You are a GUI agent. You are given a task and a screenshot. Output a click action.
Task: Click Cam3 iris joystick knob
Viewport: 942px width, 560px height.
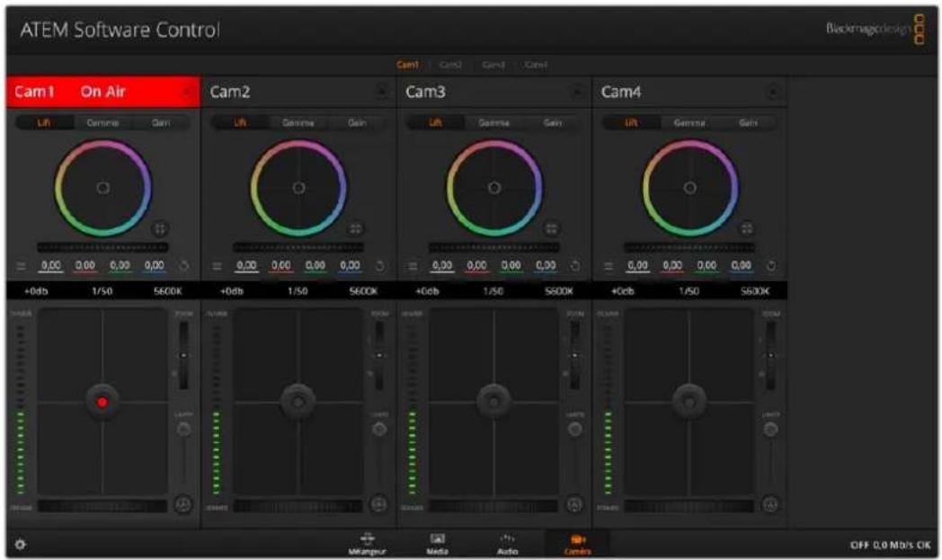point(493,401)
